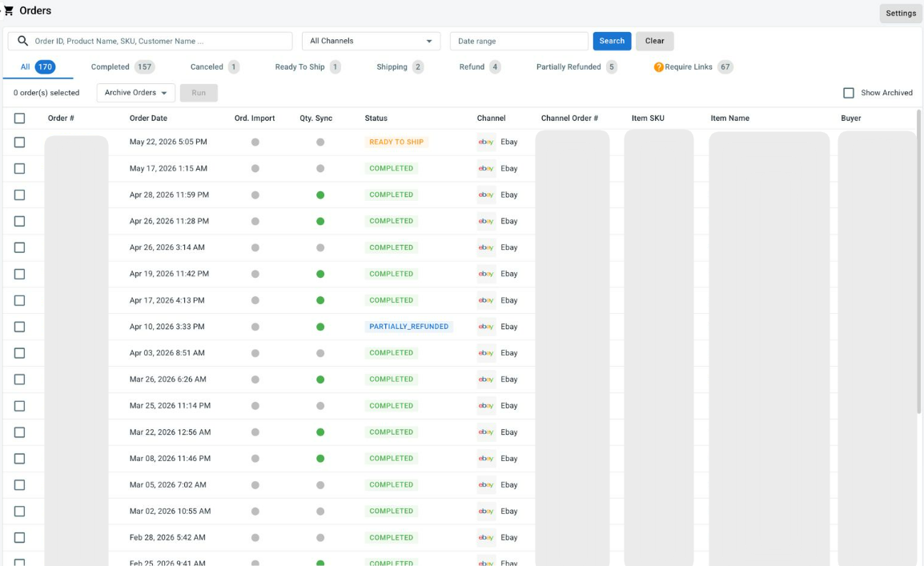This screenshot has width=924, height=566.
Task: Click the Require Links question mark icon
Action: [658, 67]
